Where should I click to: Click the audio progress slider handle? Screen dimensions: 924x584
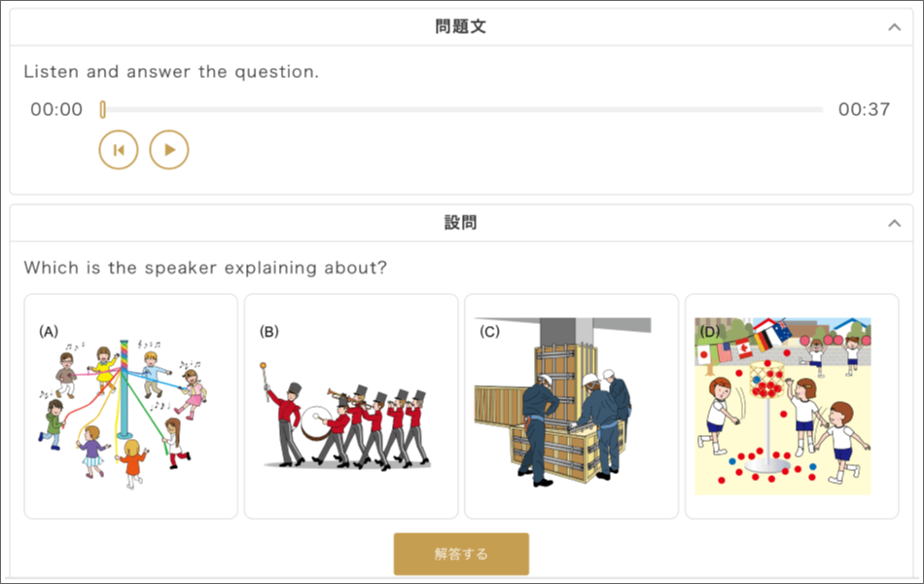(102, 109)
